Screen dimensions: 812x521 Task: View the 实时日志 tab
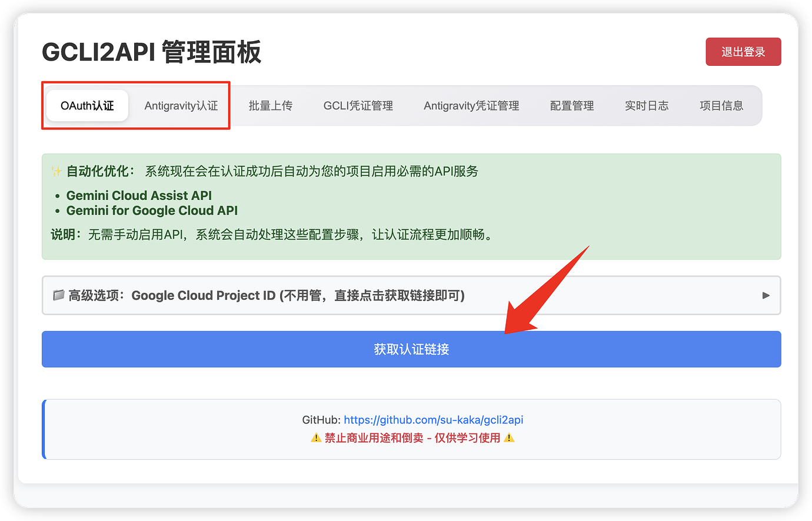point(647,106)
